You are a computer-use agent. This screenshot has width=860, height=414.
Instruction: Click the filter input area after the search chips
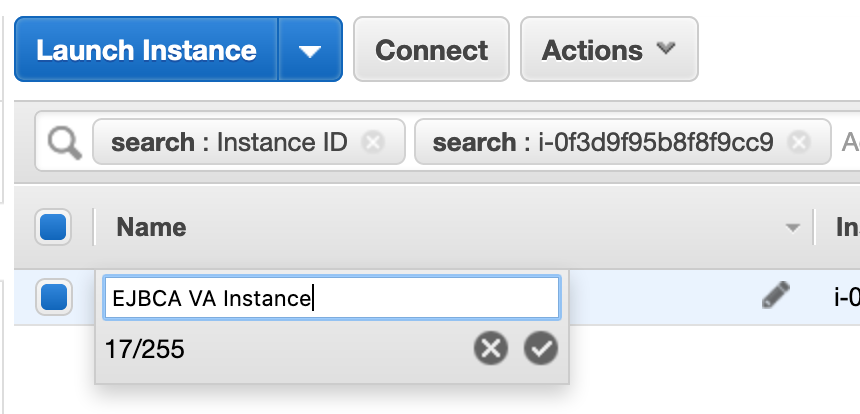849,143
